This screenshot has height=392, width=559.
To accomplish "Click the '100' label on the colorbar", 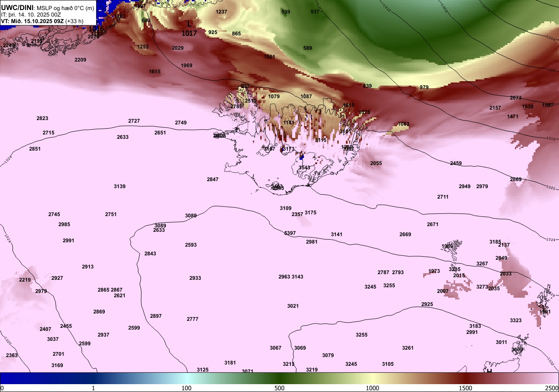I will 186,388.
